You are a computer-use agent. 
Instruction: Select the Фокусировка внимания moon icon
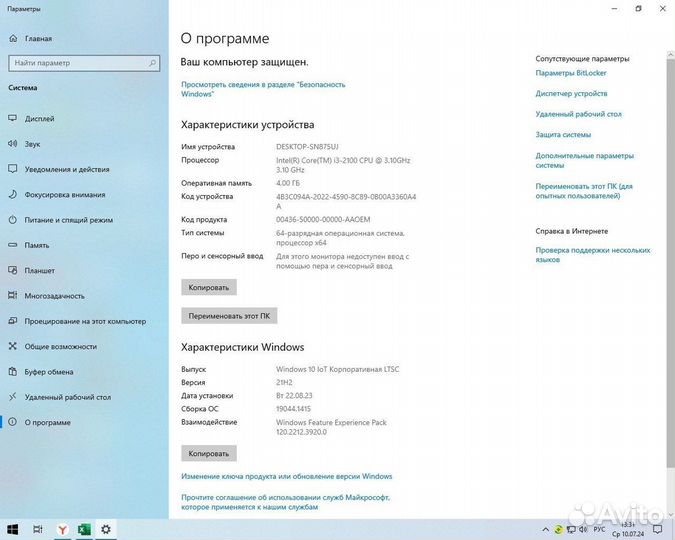click(x=13, y=195)
